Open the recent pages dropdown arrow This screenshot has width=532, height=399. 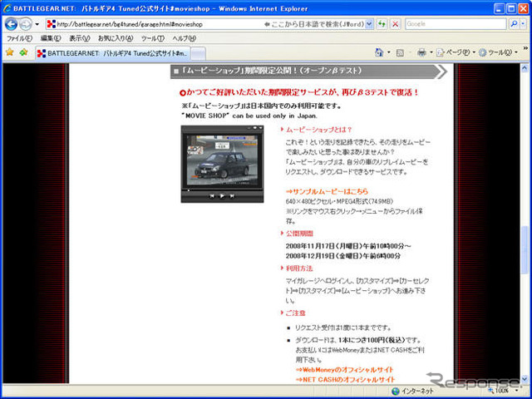coord(37,24)
